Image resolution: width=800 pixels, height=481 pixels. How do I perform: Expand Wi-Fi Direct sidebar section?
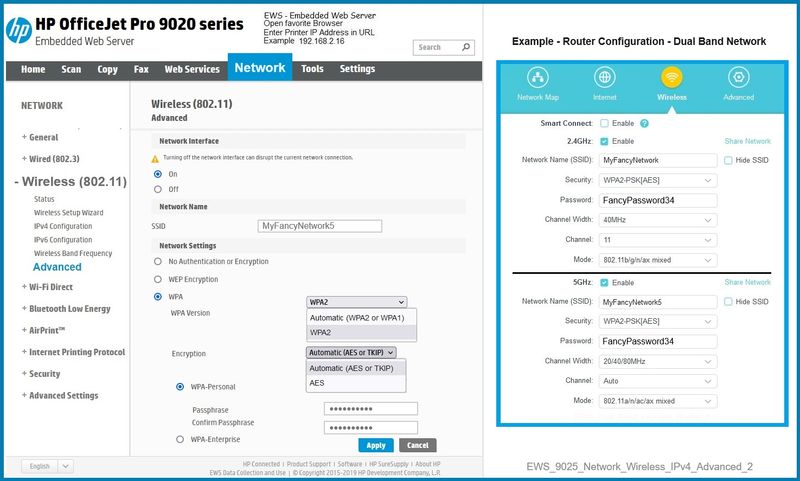pyautogui.click(x=47, y=287)
